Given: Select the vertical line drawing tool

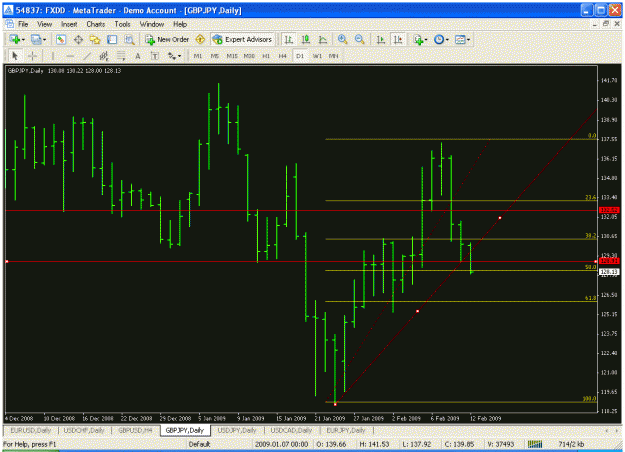Looking at the screenshot, I should (53, 56).
